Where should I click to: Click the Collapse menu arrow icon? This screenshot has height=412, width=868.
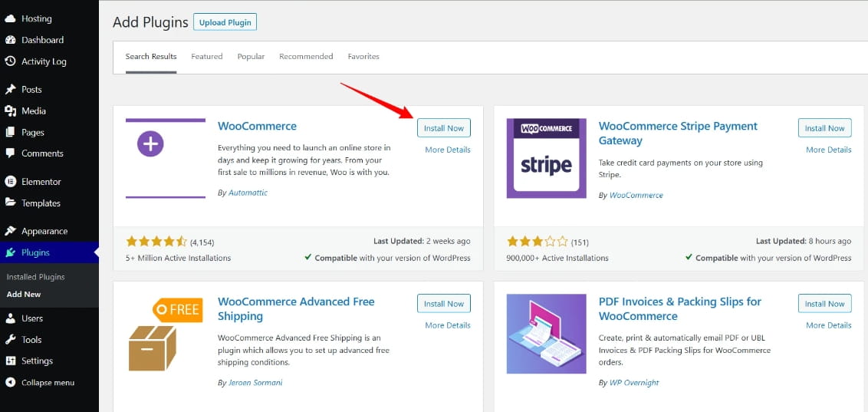click(x=10, y=383)
